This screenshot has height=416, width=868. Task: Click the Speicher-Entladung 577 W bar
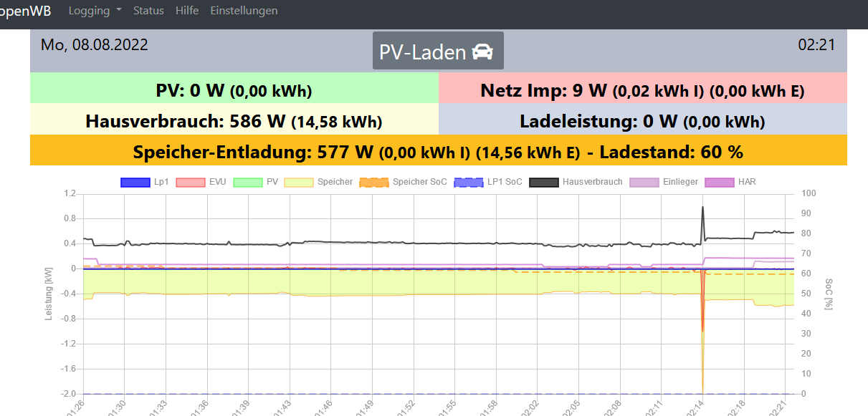click(x=439, y=152)
